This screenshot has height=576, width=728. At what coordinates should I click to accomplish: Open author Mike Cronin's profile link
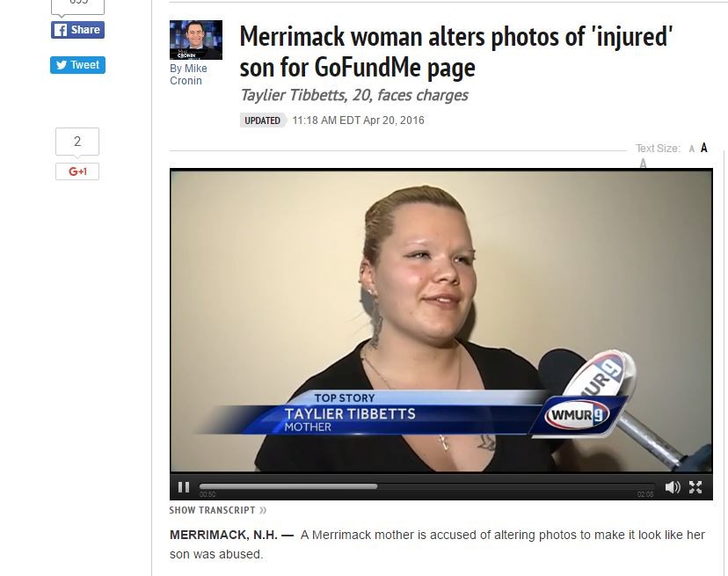188,75
